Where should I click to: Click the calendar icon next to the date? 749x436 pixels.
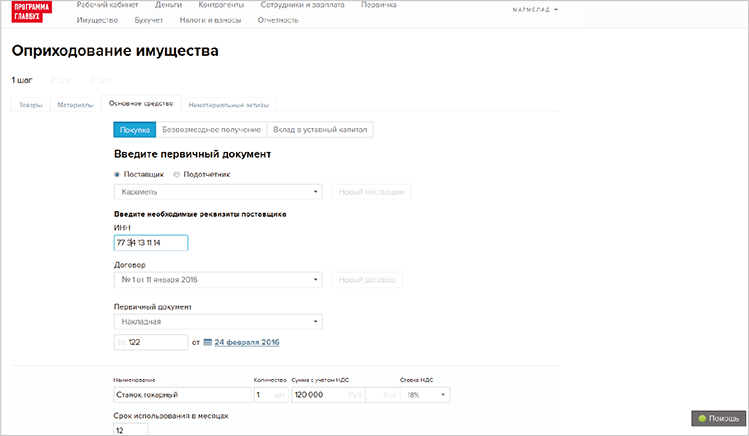pos(207,342)
